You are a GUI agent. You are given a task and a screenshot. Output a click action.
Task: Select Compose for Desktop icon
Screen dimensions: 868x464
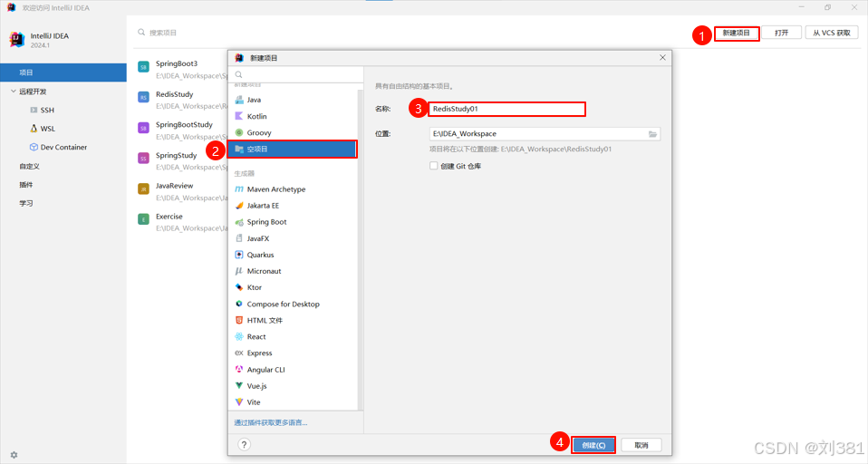[x=239, y=304]
